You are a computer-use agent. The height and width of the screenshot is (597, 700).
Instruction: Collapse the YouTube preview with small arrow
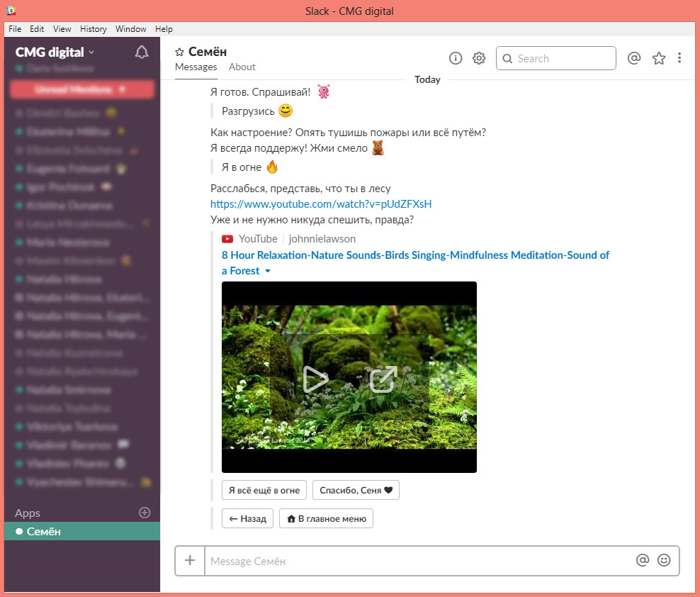point(268,272)
